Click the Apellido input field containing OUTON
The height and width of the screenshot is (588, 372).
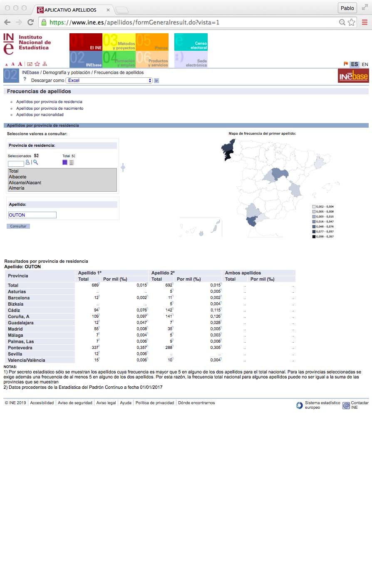32,215
